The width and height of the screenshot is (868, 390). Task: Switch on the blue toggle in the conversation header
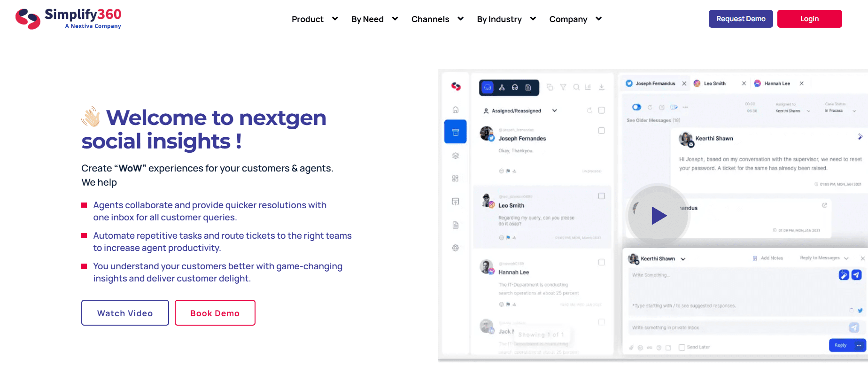tap(637, 107)
